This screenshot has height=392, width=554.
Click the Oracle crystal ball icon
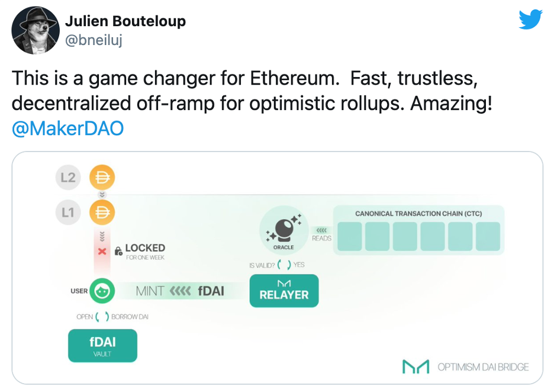click(x=284, y=229)
